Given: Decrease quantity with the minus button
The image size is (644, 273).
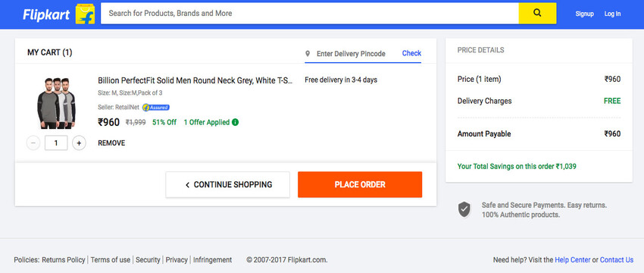Looking at the screenshot, I should coord(33,143).
